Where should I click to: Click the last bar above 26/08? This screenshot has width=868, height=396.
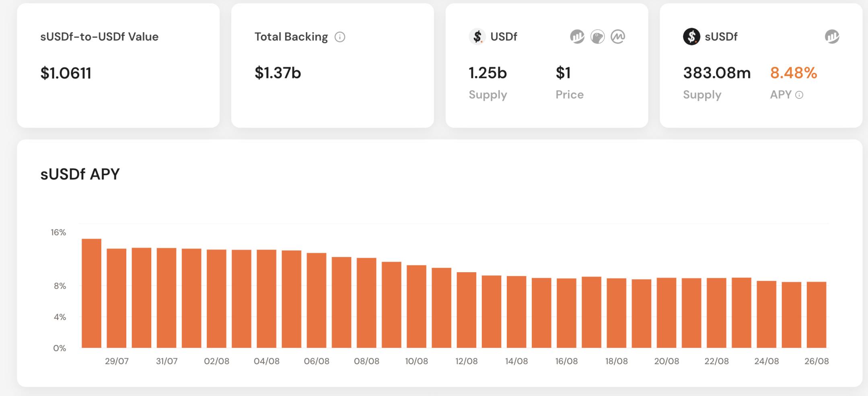[816, 315]
